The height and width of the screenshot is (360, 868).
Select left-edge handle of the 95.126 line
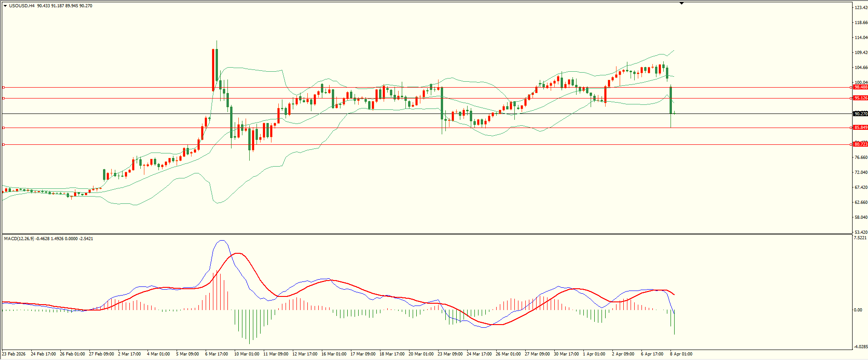[x=4, y=98]
